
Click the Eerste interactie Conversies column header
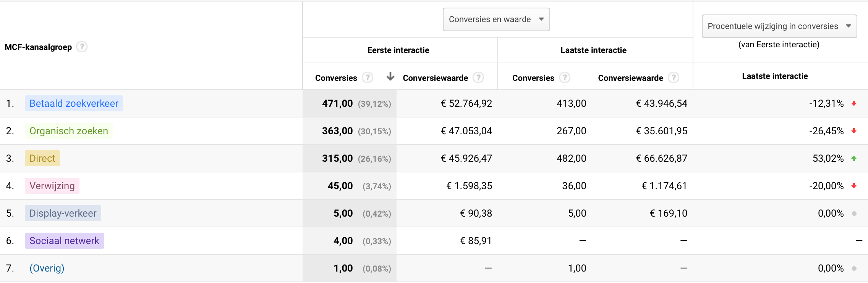(x=336, y=78)
